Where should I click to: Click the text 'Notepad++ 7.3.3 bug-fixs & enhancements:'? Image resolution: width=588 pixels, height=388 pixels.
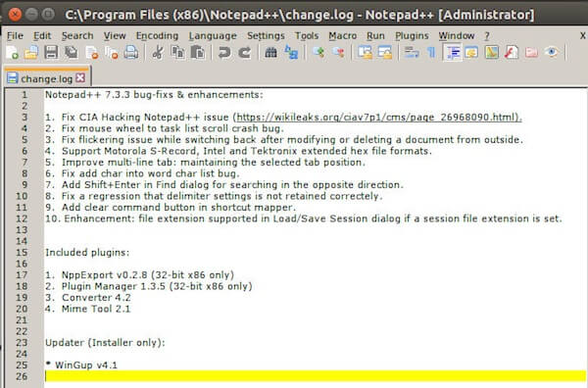tap(154, 95)
